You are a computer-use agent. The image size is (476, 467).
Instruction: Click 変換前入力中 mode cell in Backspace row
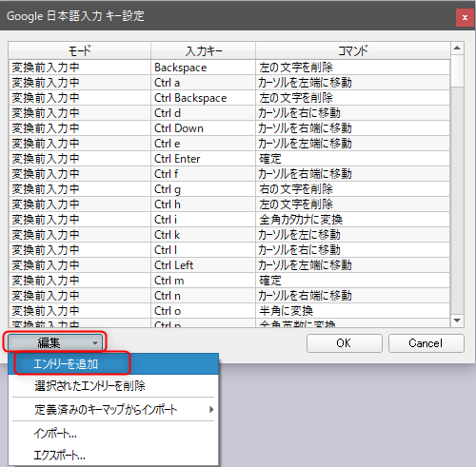(80, 68)
